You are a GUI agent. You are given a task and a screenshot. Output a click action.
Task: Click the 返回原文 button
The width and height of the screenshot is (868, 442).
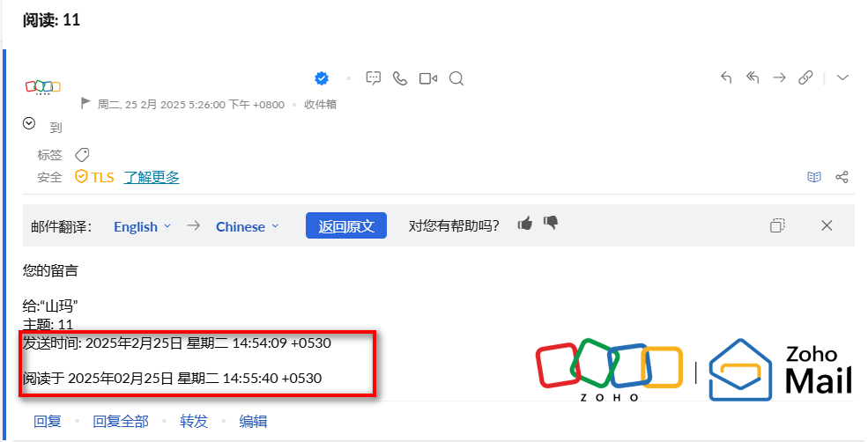(x=346, y=226)
